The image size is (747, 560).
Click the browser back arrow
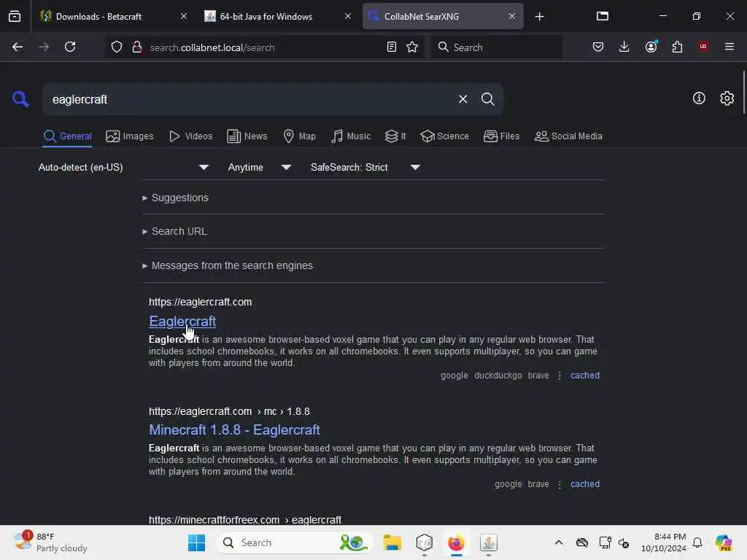pos(18,47)
